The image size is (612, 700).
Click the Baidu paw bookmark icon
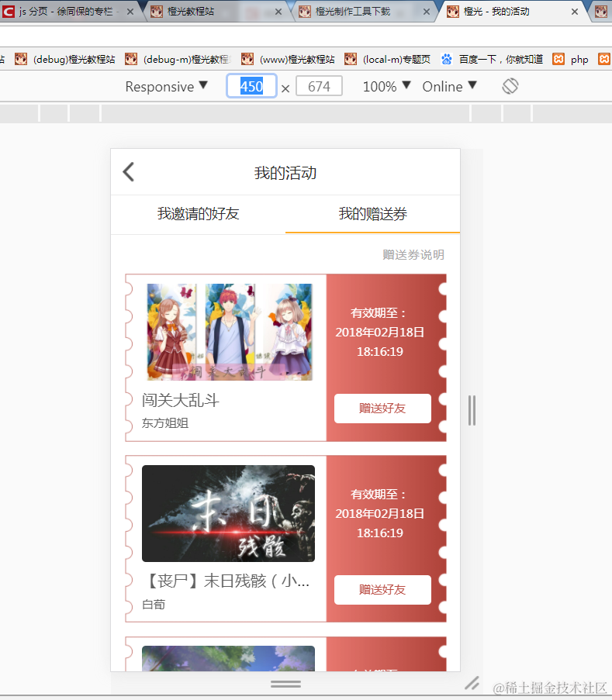[446, 59]
